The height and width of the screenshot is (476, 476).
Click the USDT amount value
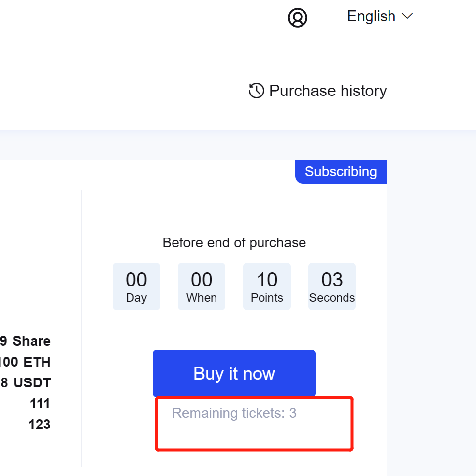pos(26,383)
